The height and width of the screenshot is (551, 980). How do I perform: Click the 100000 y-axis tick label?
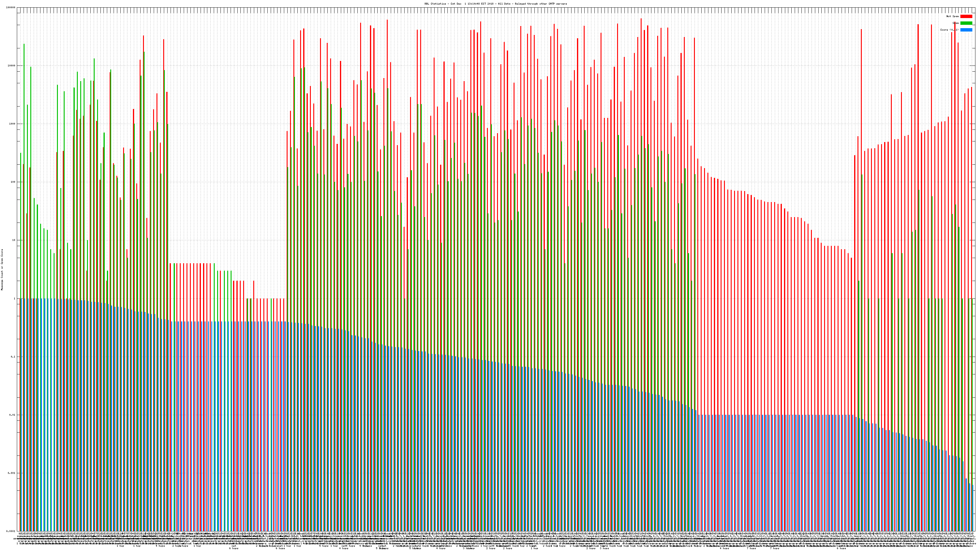11,8
